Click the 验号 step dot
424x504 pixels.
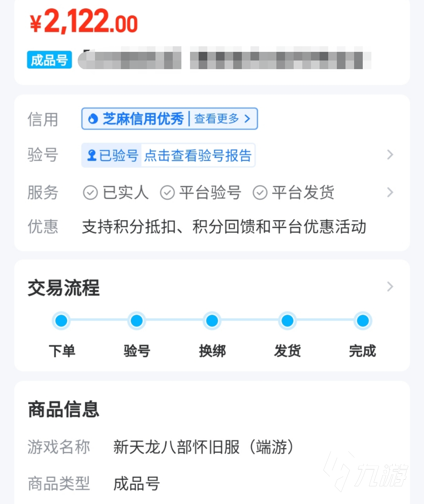point(137,321)
